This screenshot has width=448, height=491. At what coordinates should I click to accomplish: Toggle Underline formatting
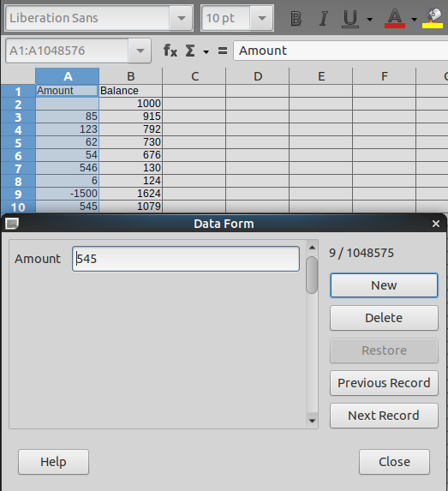point(350,19)
